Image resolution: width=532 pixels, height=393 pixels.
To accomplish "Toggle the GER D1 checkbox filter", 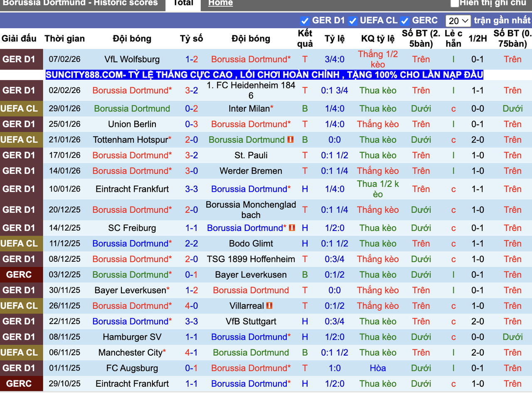I will [x=305, y=21].
